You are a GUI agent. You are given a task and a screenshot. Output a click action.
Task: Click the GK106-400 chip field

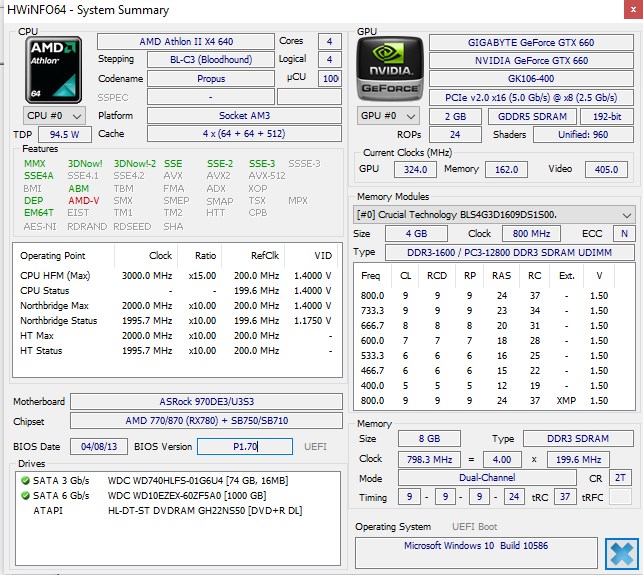[x=531, y=78]
